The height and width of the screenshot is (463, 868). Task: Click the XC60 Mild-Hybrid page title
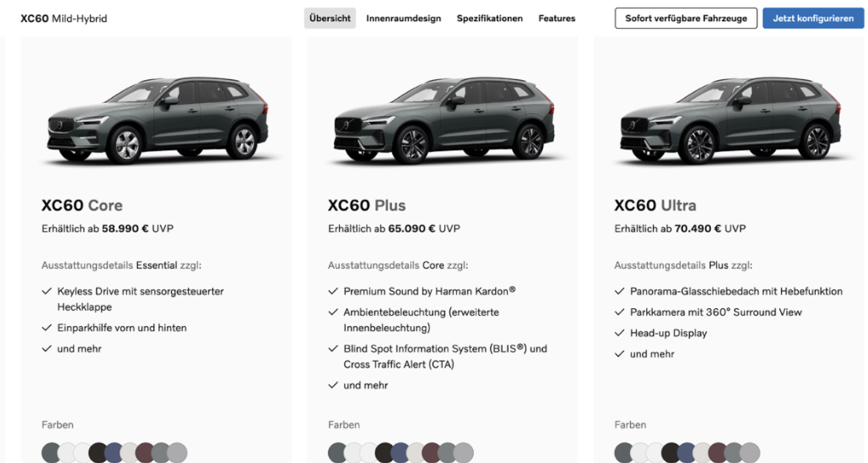click(x=64, y=19)
